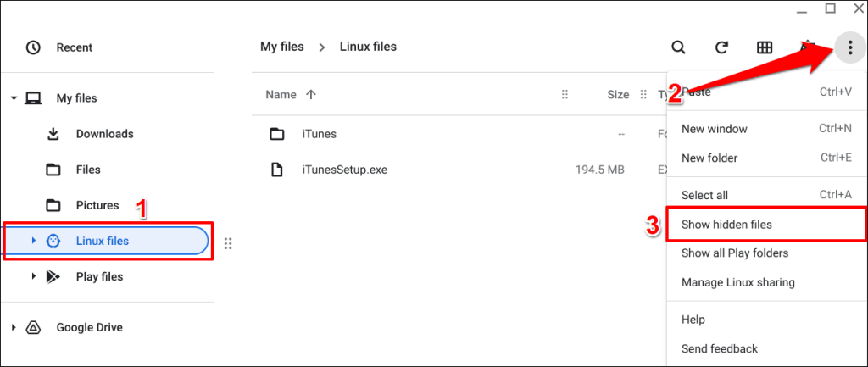Choose New folder from the menu
The width and height of the screenshot is (868, 367).
(x=709, y=158)
